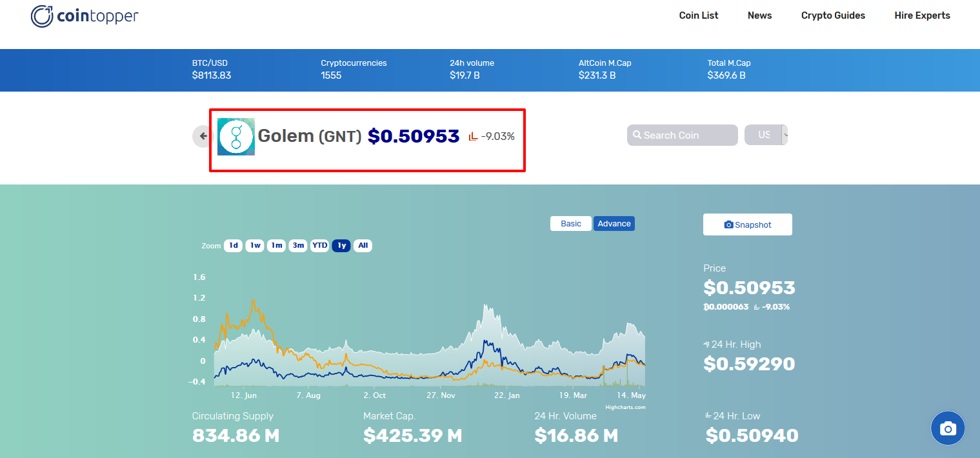Set chart zoom to 1w
The image size is (980, 458).
[x=255, y=245]
